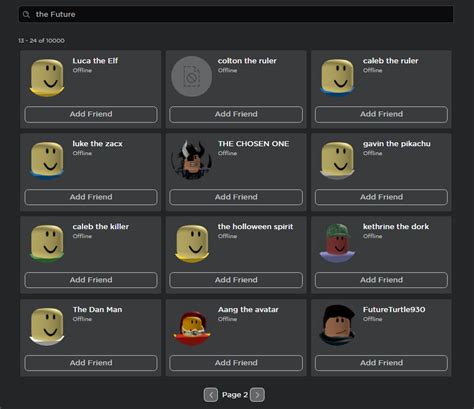Open THE CHOSEN ONE username link
Screen dimensions: 474x409
coord(253,144)
